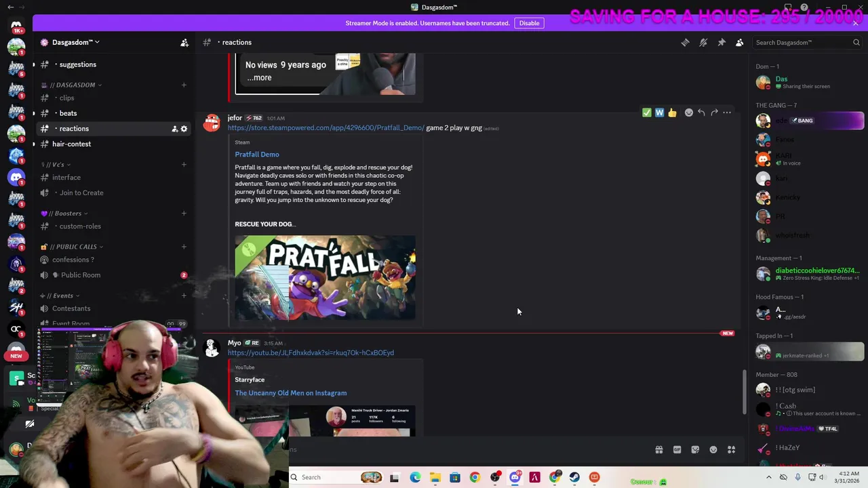The width and height of the screenshot is (868, 488).
Task: Toggle channel notification mute bell
Action: (x=703, y=42)
